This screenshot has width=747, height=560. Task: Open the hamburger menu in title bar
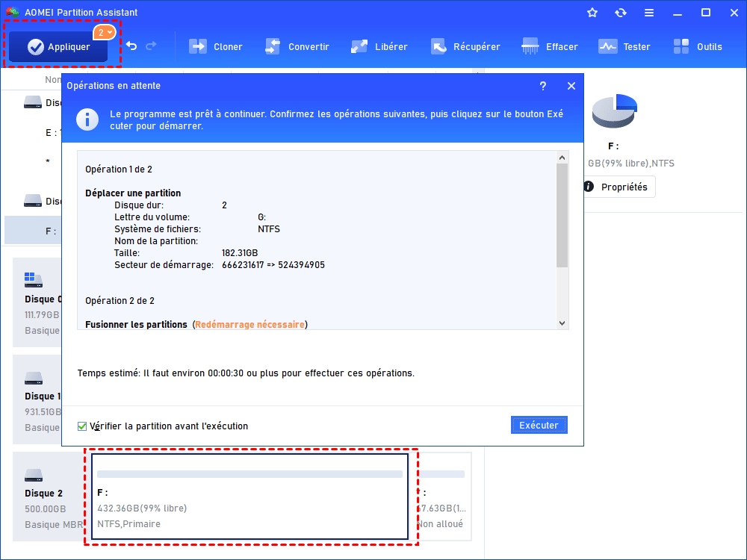648,13
